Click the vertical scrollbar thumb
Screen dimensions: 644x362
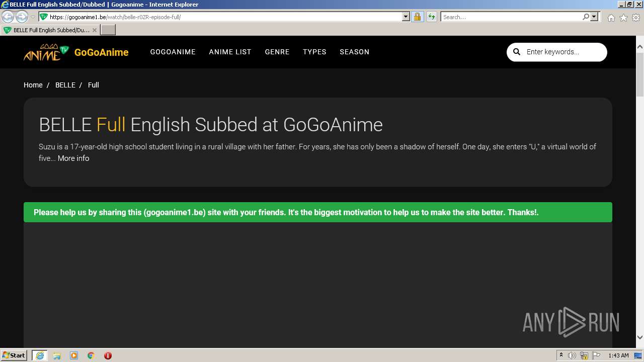pos(640,73)
